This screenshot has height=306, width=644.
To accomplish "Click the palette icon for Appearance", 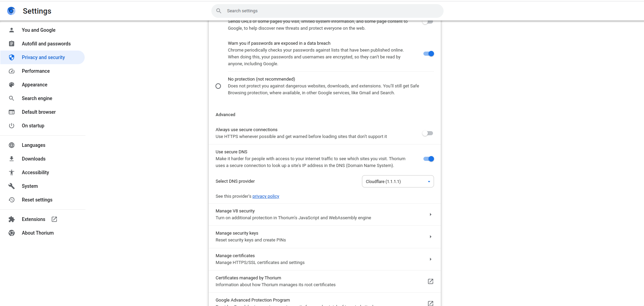I will point(12,85).
